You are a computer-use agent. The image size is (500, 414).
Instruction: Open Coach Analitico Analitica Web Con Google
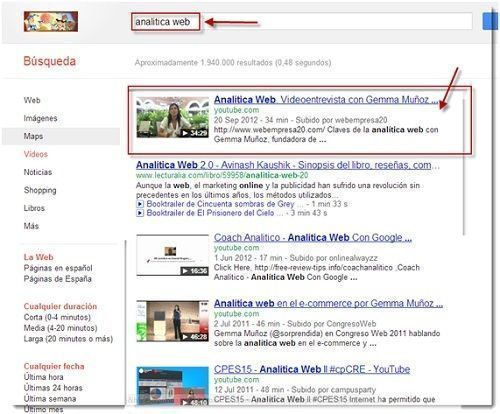313,238
